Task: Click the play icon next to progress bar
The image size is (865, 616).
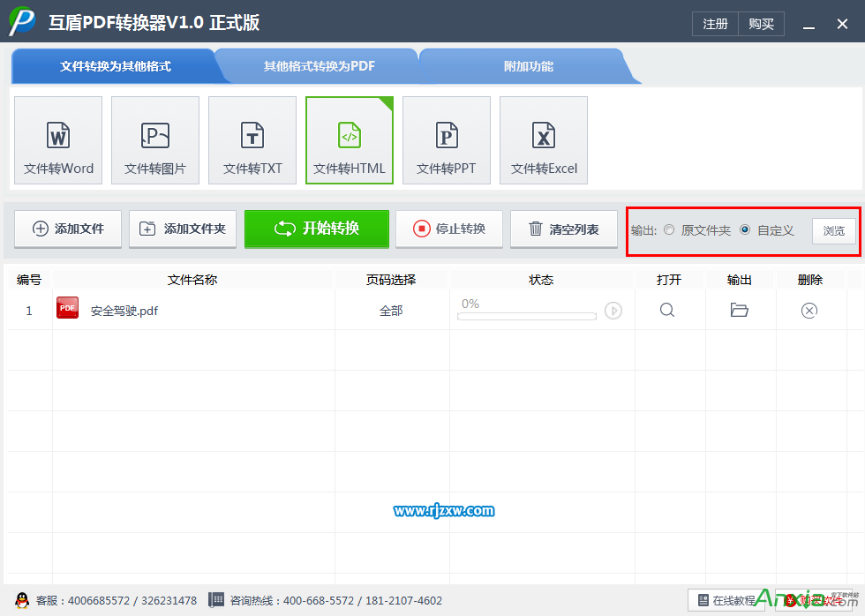Action: pos(613,311)
